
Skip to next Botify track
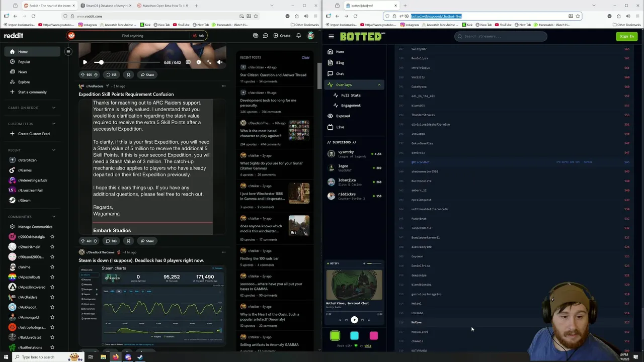362,320
